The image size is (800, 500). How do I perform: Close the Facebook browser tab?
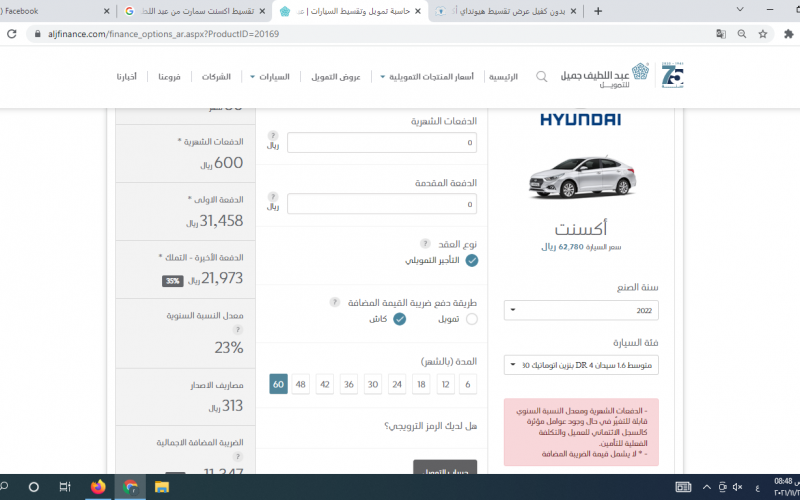coord(106,11)
